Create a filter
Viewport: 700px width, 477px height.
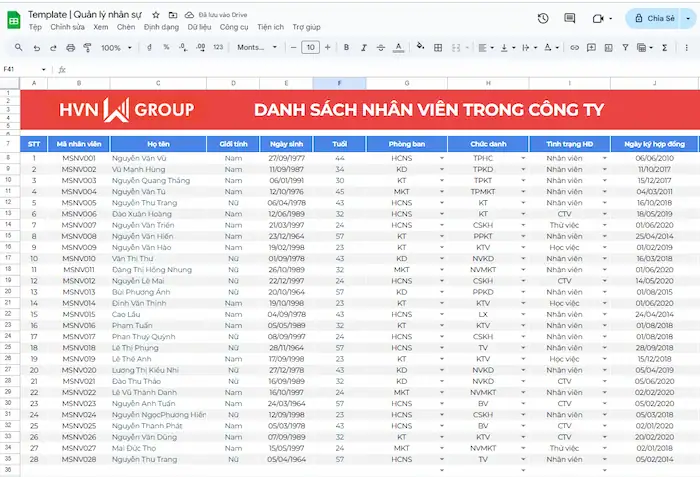(x=625, y=47)
